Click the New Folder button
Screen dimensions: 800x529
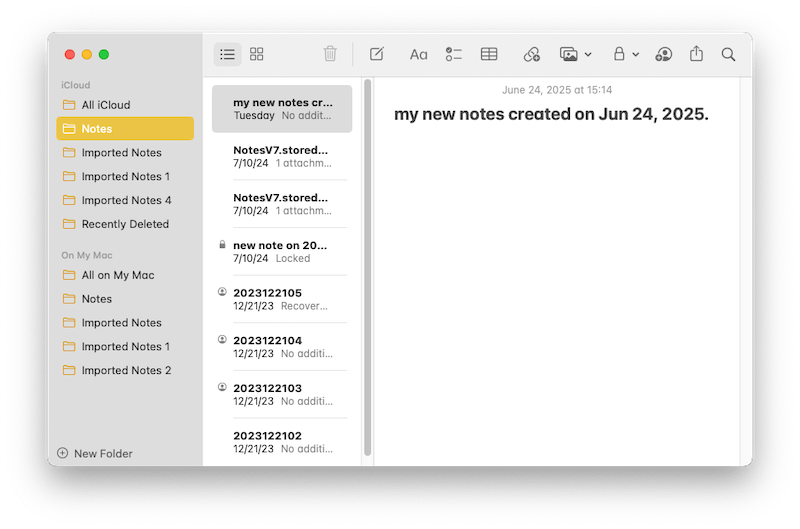pos(96,453)
